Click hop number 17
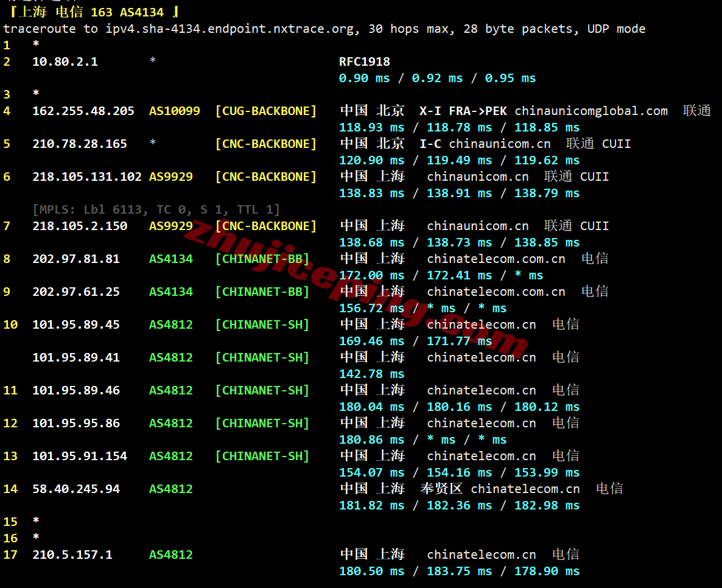The image size is (722, 588). pyautogui.click(x=10, y=555)
